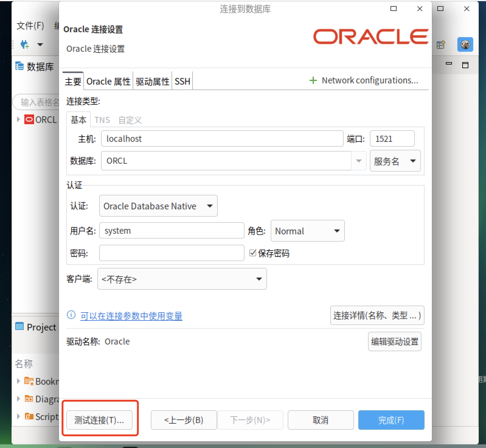Expand the ORCL connection node
Screen dimensions: 486x448
[18, 120]
